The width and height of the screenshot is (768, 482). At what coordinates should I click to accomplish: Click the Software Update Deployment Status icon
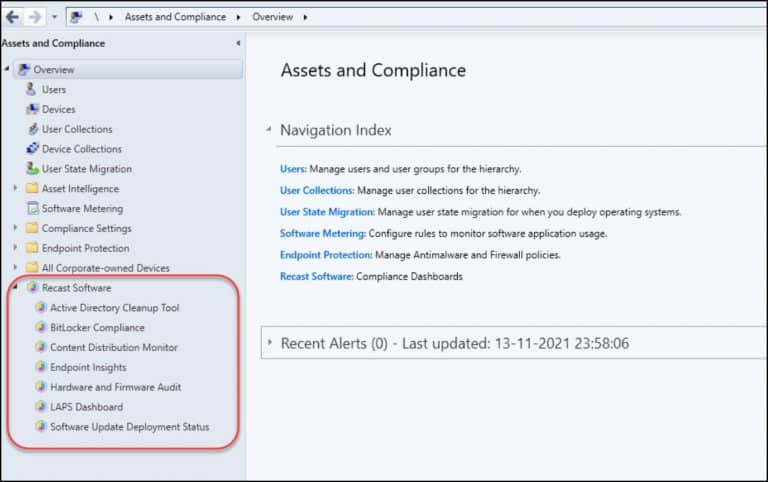(x=41, y=426)
